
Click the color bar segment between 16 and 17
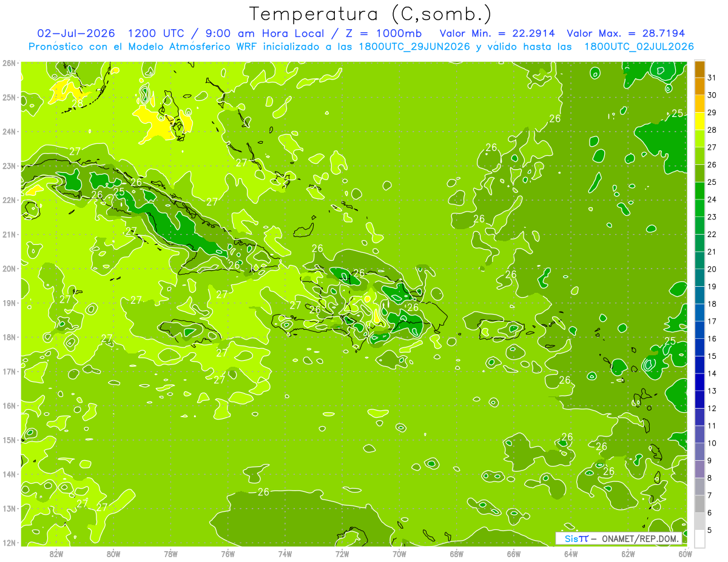point(699,330)
